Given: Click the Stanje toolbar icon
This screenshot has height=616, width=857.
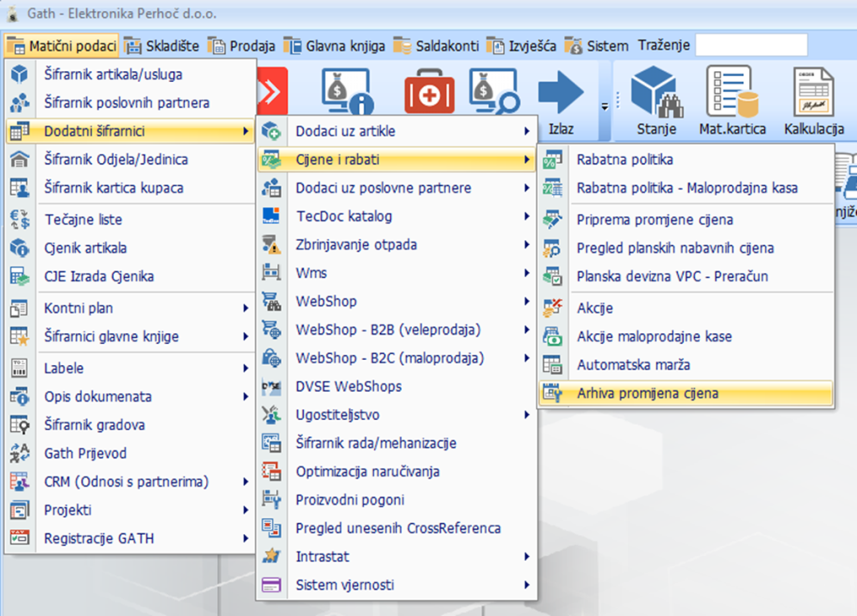Looking at the screenshot, I should pyautogui.click(x=656, y=94).
